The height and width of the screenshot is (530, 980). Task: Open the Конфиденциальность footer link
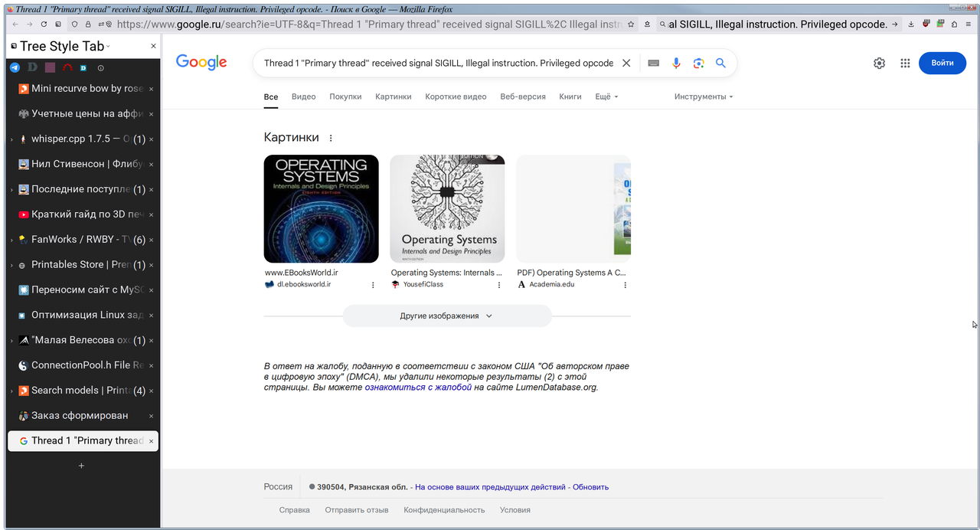(445, 510)
